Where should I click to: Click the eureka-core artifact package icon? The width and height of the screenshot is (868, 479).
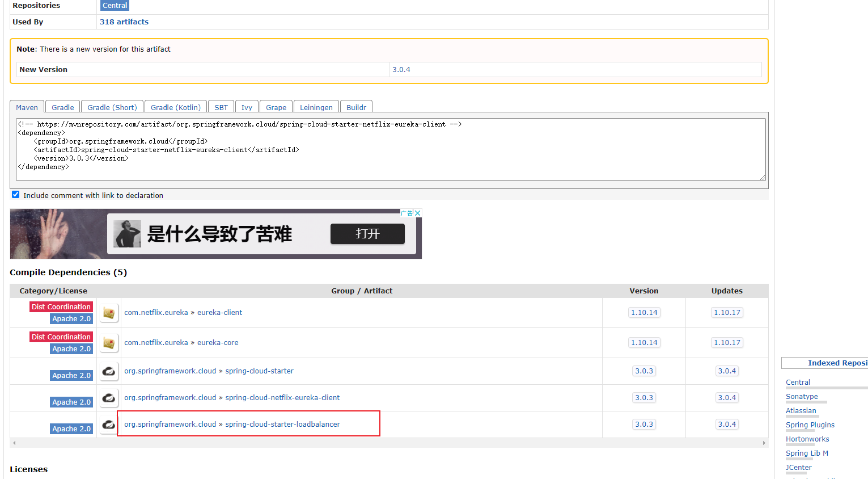pyautogui.click(x=109, y=343)
